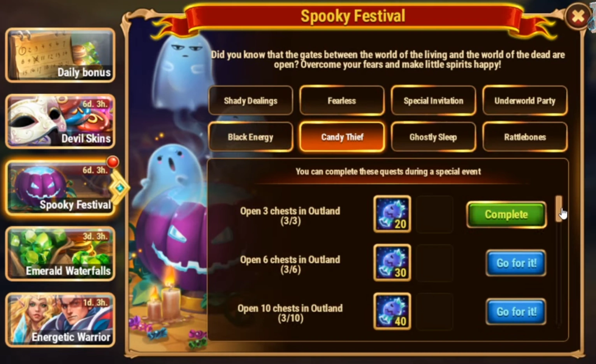
Task: Open the Devil Skins event
Action: point(60,121)
